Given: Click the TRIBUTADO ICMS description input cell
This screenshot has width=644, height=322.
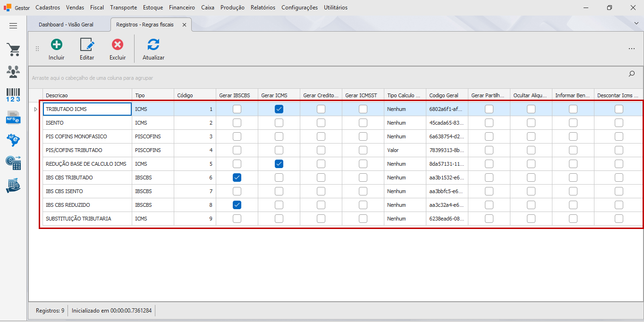Looking at the screenshot, I should [87, 109].
